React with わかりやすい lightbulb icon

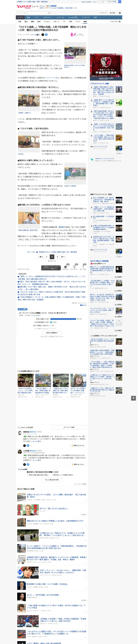74,267
